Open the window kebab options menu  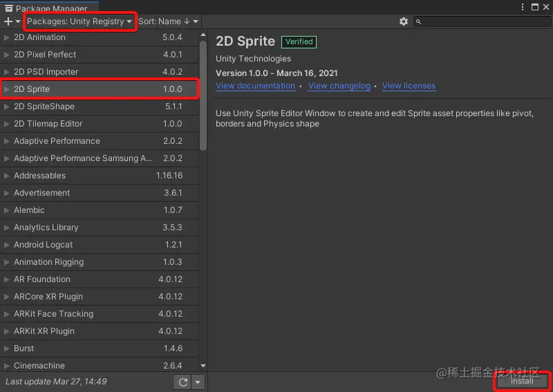[523, 7]
